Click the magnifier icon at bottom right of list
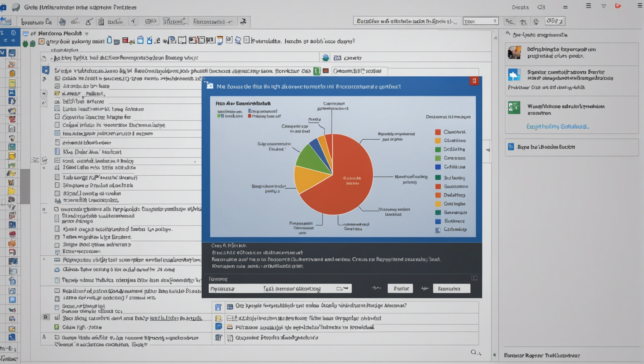Image resolution: width=644 pixels, height=364 pixels. (474, 352)
